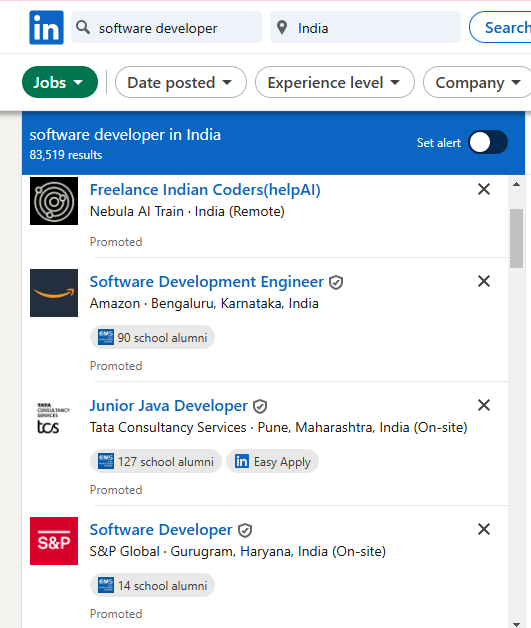Click 'software developer in India' heading
This screenshot has height=628, width=531.
(x=125, y=135)
